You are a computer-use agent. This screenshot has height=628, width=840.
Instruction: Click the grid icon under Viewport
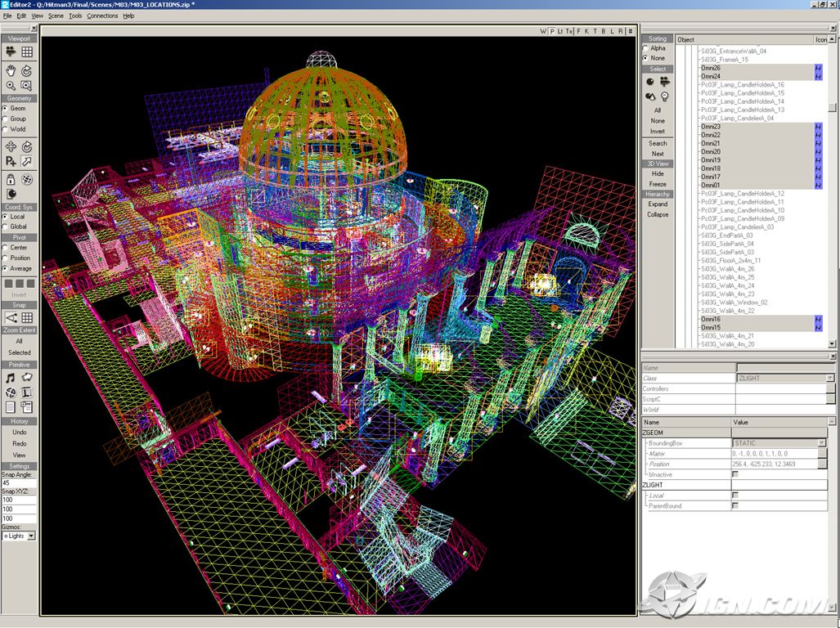[x=27, y=52]
